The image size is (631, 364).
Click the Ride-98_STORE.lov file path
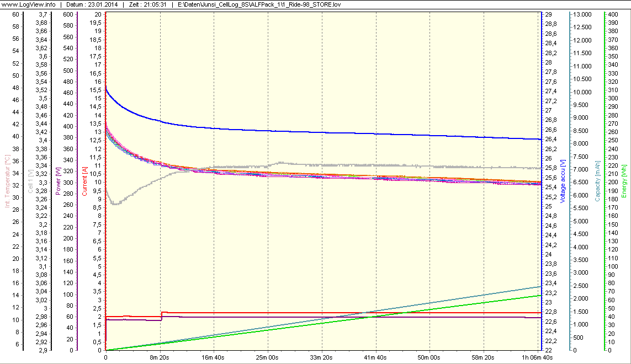262,4
